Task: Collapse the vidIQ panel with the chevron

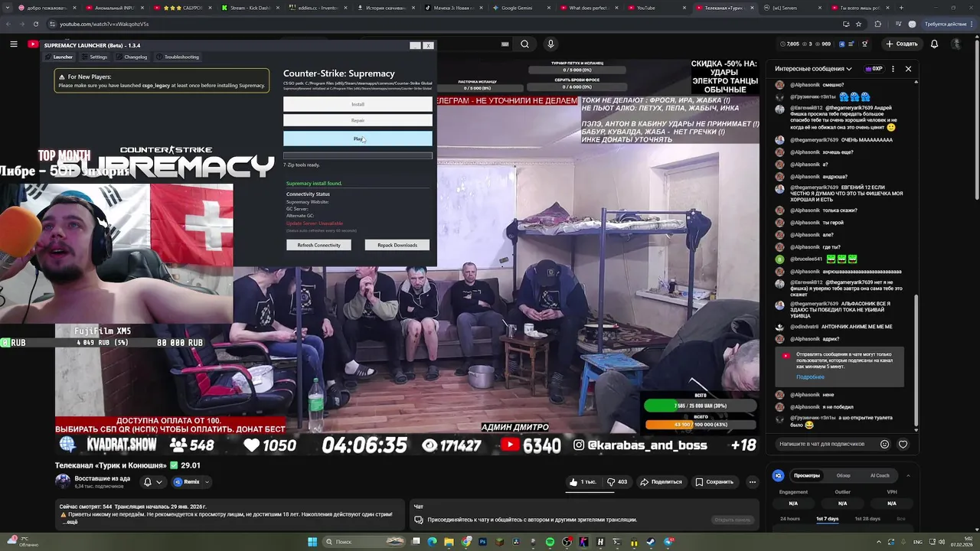Action: 908,475
